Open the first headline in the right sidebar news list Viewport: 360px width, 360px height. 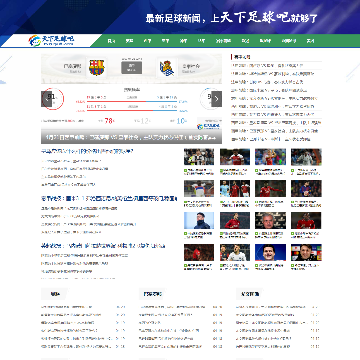coord(267,66)
